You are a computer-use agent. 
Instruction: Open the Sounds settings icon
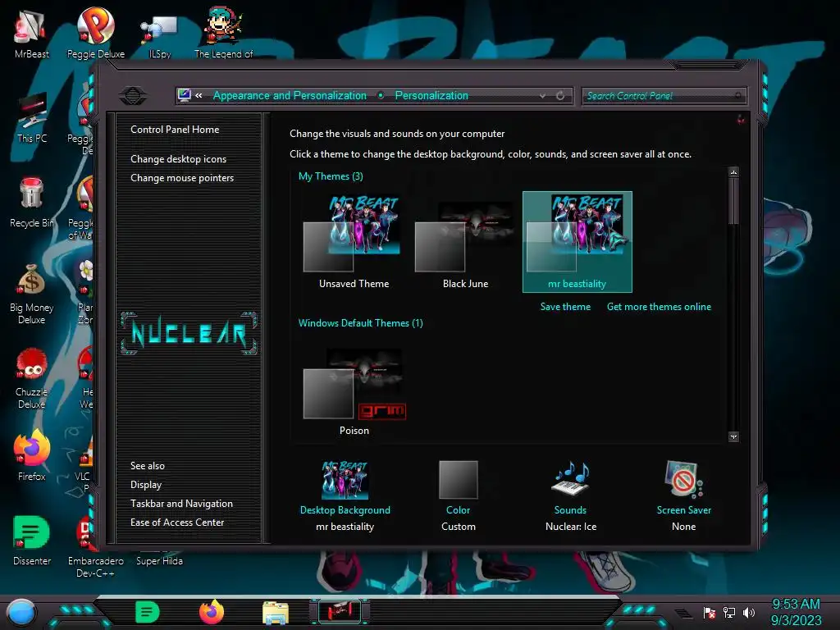click(571, 478)
